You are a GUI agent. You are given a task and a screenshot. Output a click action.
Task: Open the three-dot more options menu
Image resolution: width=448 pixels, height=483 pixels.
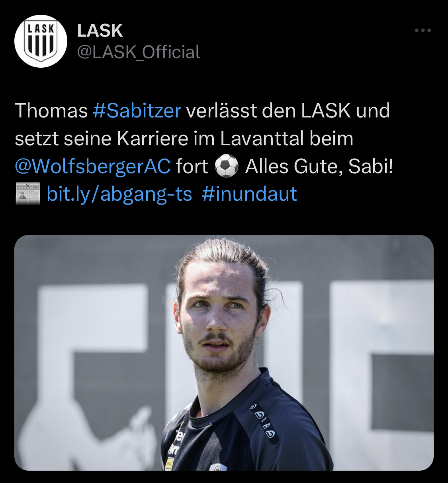(423, 30)
